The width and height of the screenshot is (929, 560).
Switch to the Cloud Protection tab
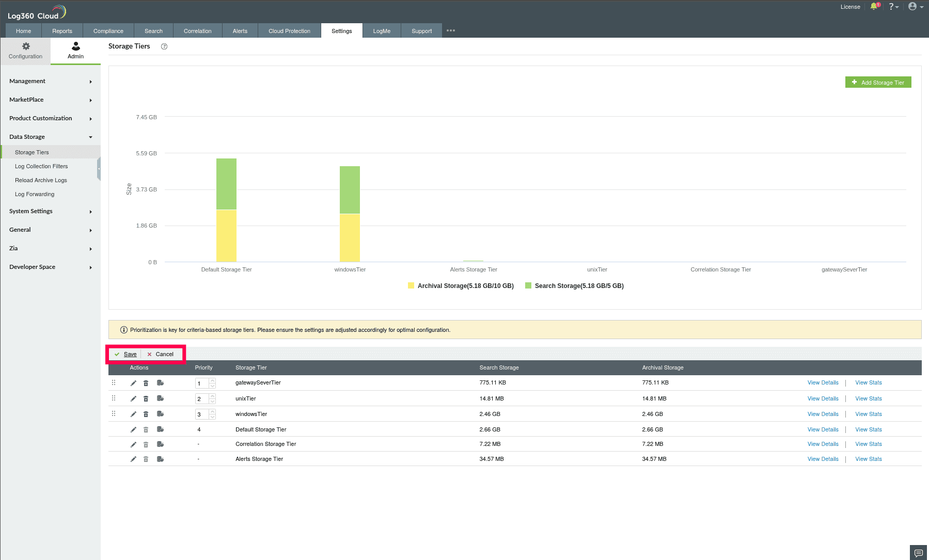(x=289, y=30)
